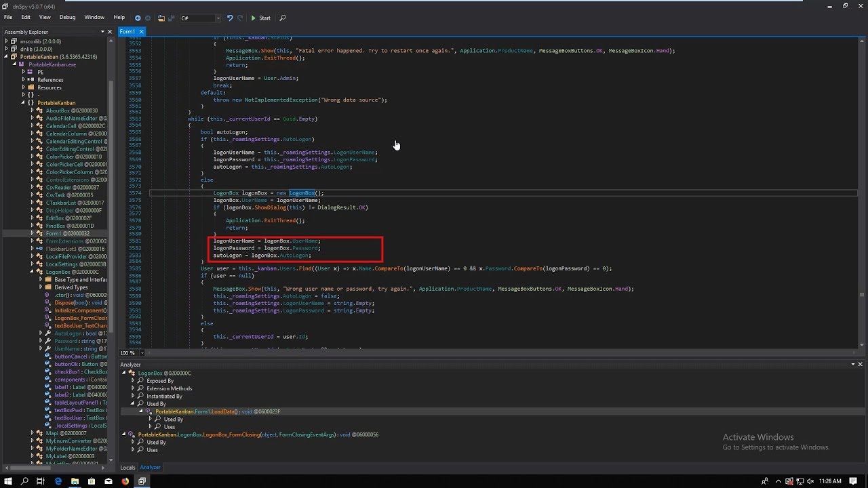This screenshot has height=488, width=868.
Task: Click the Search magnifier icon in toolbar
Action: click(x=283, y=18)
